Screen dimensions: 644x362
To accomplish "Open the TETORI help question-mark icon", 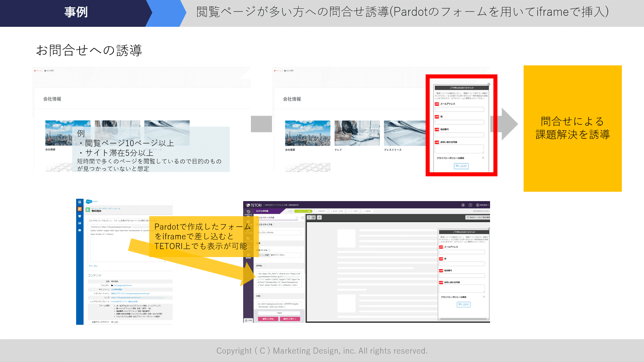I will [x=470, y=205].
